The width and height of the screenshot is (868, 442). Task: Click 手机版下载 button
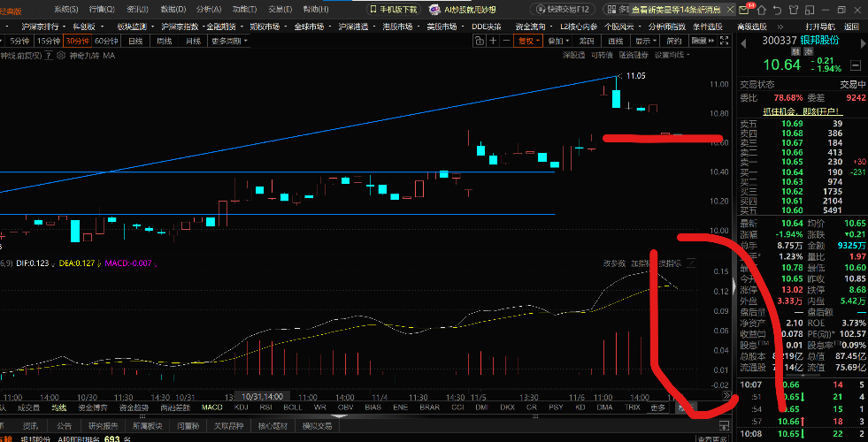393,10
